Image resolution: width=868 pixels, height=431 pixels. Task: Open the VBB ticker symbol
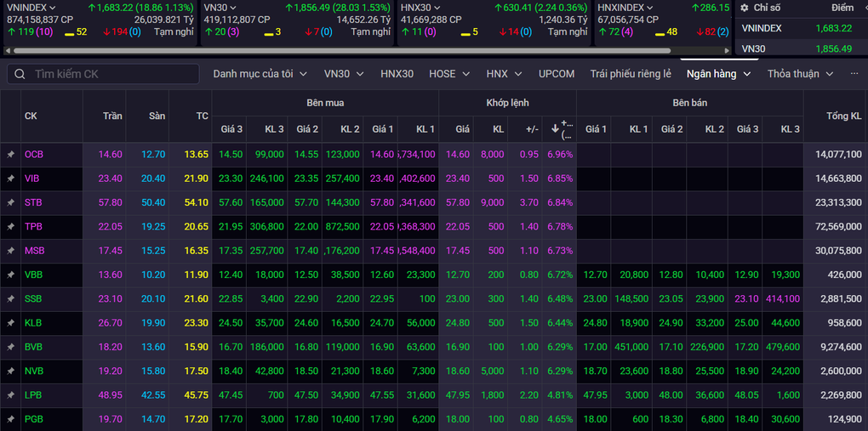click(33, 275)
